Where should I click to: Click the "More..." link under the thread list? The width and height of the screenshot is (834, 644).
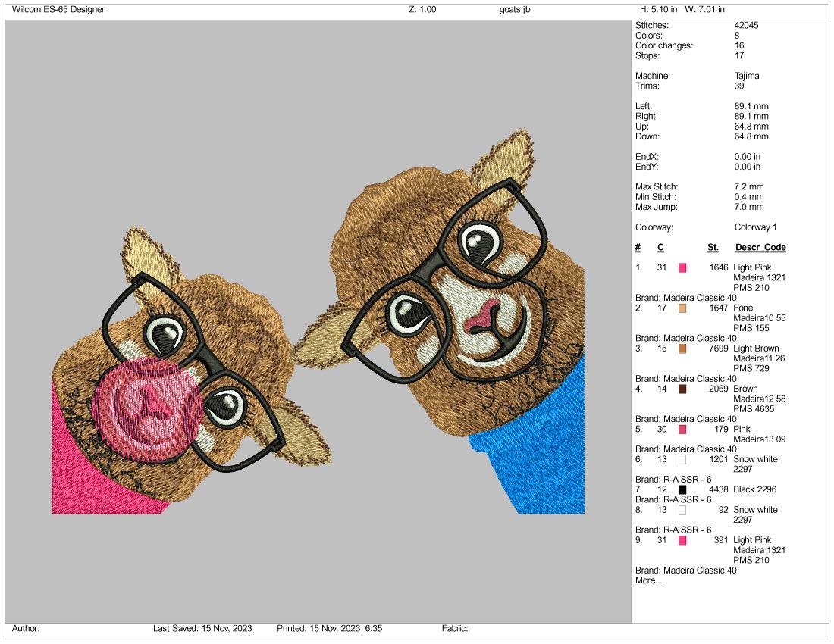pyautogui.click(x=648, y=580)
